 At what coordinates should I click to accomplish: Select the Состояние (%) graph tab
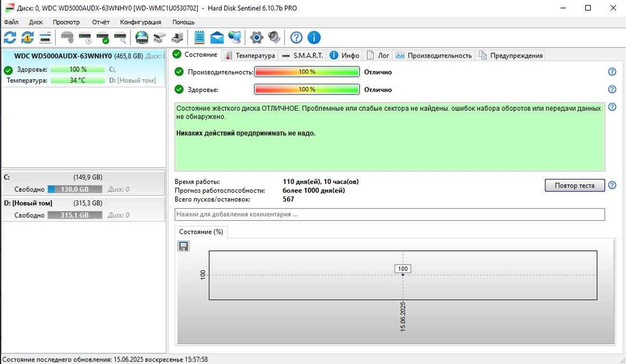click(x=201, y=231)
